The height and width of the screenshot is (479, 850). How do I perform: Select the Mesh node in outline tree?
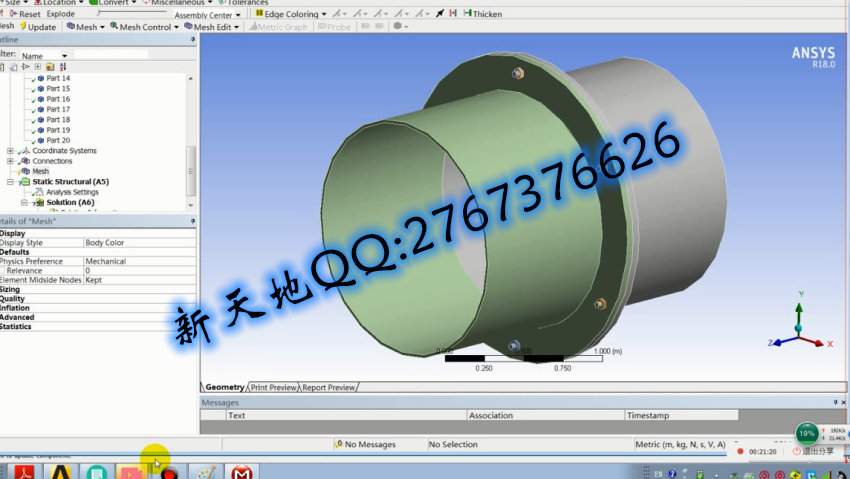(x=40, y=171)
